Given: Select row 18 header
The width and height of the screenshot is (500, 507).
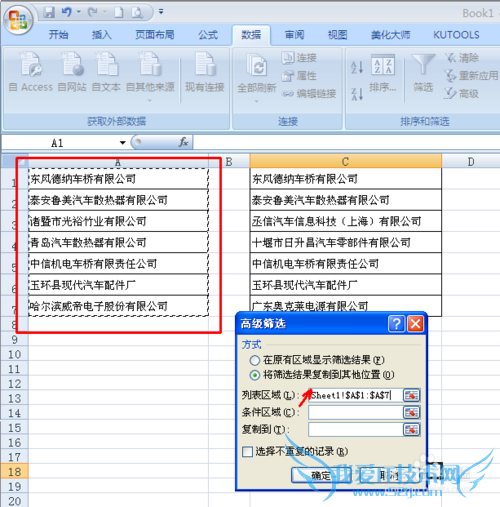Looking at the screenshot, I should point(14,472).
